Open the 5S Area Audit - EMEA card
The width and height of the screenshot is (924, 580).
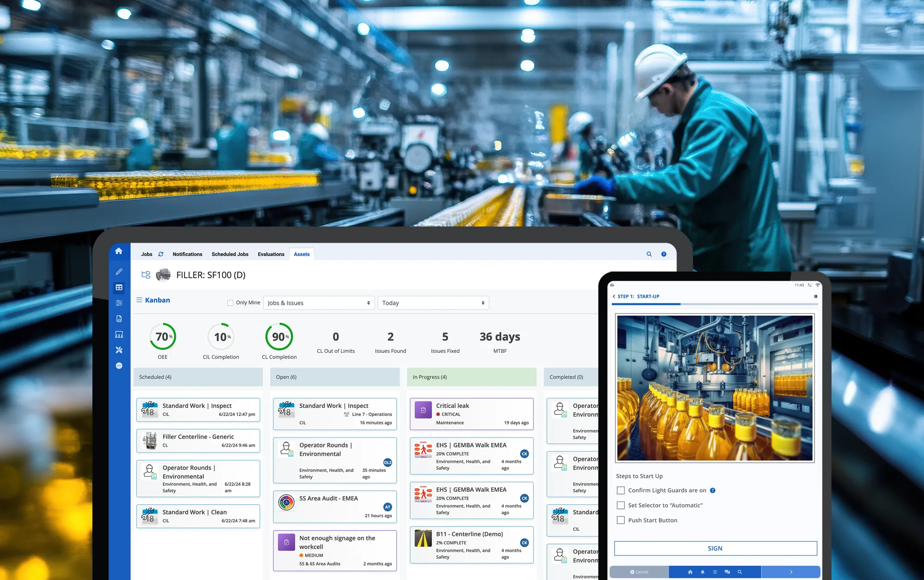[x=335, y=507]
